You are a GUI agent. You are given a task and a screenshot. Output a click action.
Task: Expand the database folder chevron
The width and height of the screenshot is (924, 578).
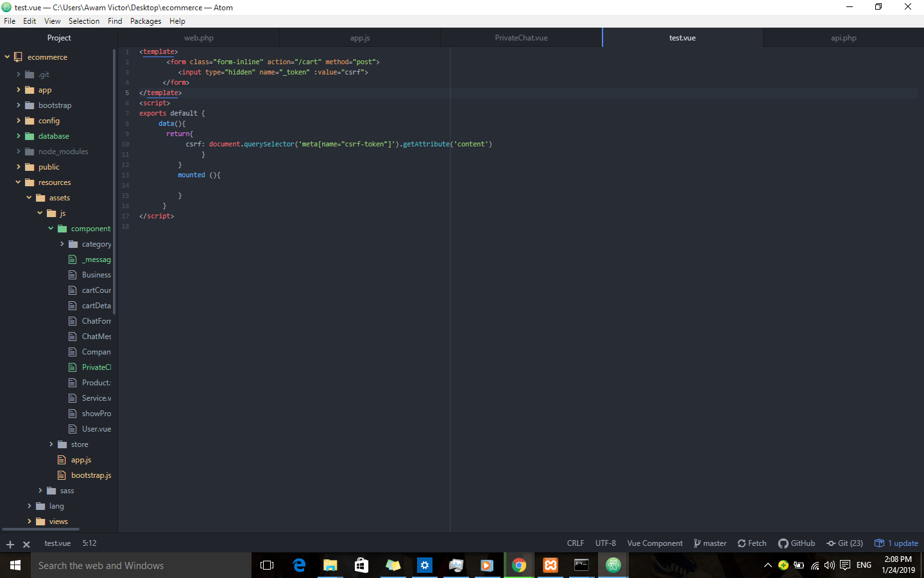click(18, 136)
